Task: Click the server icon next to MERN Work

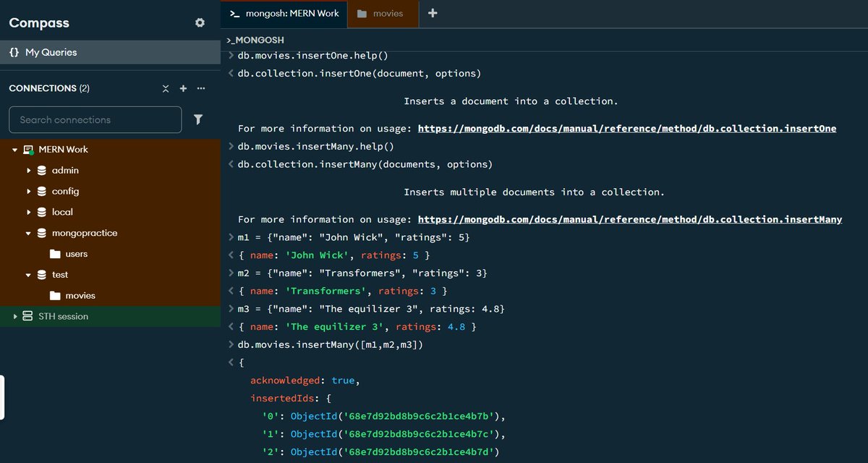Action: [27, 149]
